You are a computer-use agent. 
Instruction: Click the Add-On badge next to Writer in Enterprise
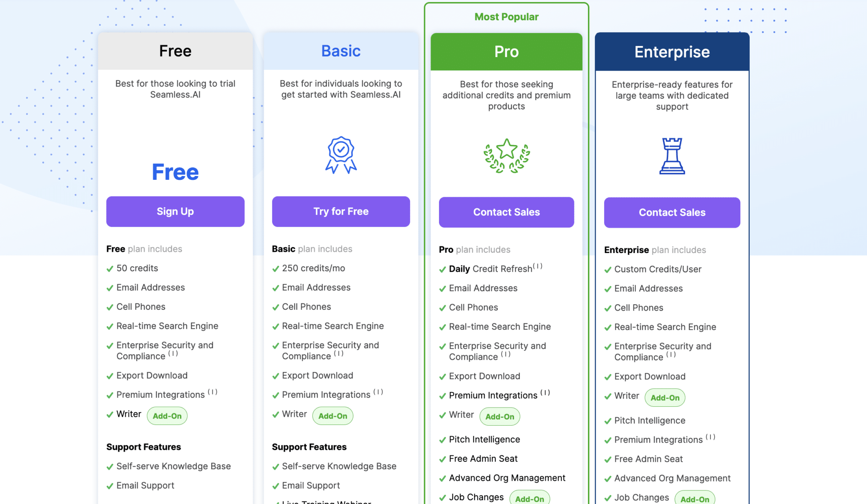point(665,397)
